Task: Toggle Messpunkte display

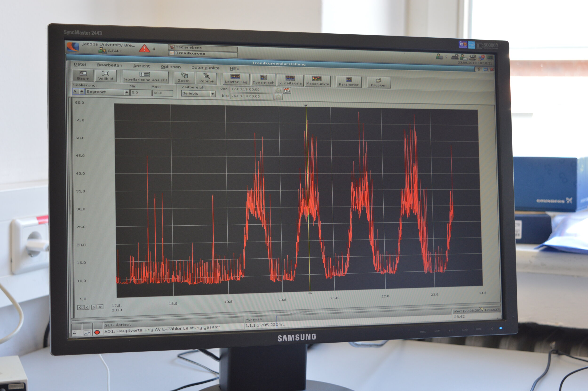Action: 318,81
